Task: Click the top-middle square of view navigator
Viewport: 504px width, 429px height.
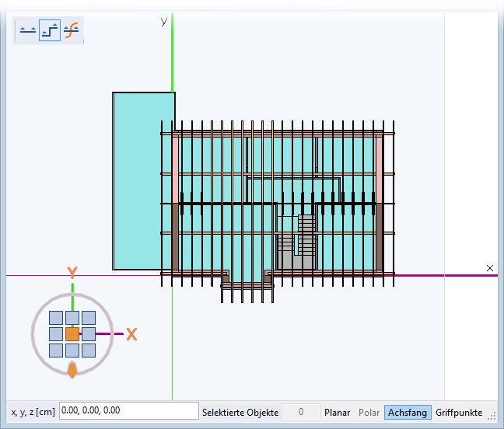Action: [x=72, y=318]
